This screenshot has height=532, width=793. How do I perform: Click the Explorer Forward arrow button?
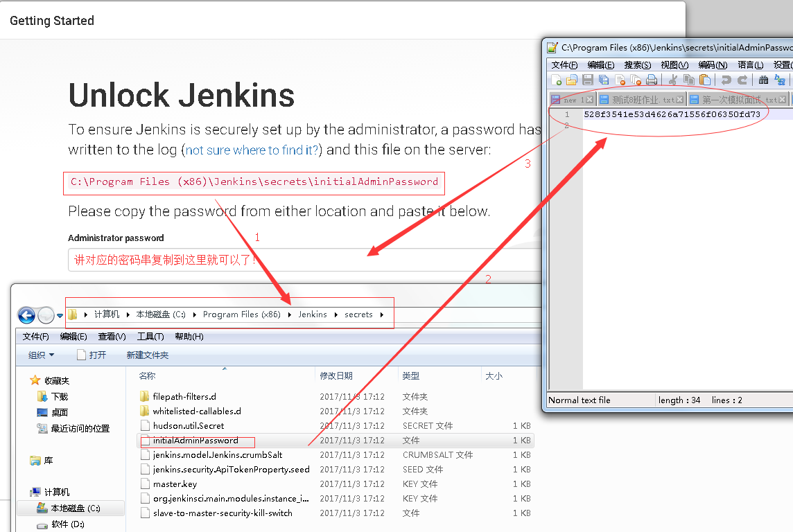tap(46, 315)
